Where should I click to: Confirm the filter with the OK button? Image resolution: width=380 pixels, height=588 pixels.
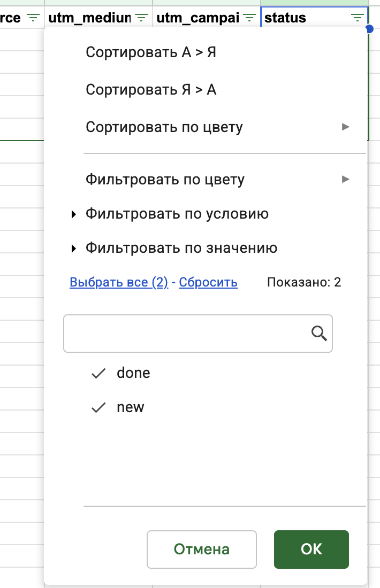point(311,550)
